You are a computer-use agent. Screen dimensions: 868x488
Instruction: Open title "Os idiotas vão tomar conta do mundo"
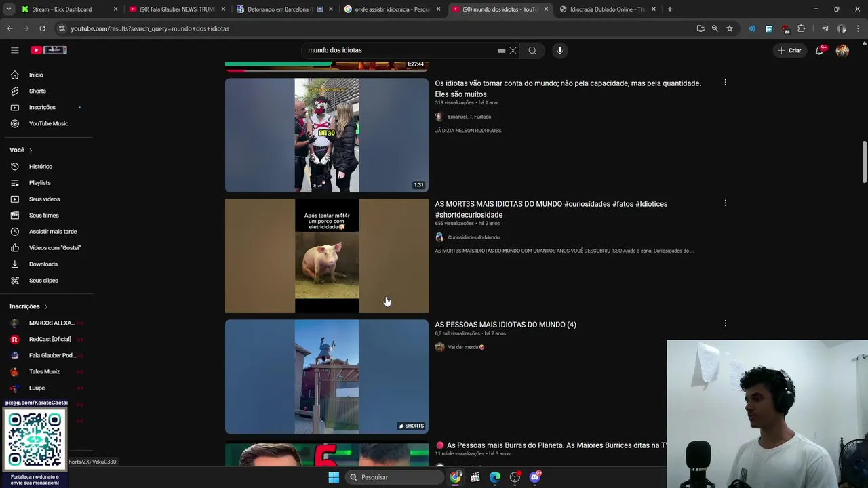568,88
